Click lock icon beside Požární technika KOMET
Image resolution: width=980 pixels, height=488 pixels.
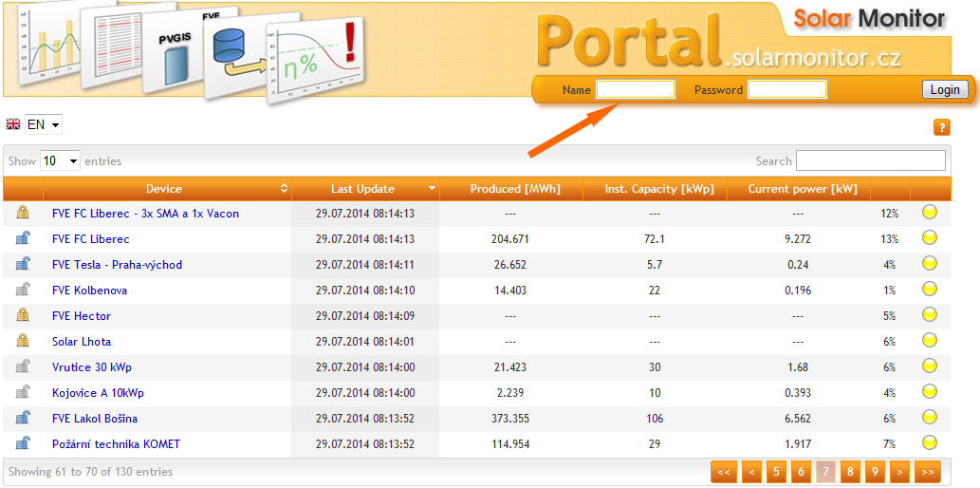pyautogui.click(x=23, y=443)
